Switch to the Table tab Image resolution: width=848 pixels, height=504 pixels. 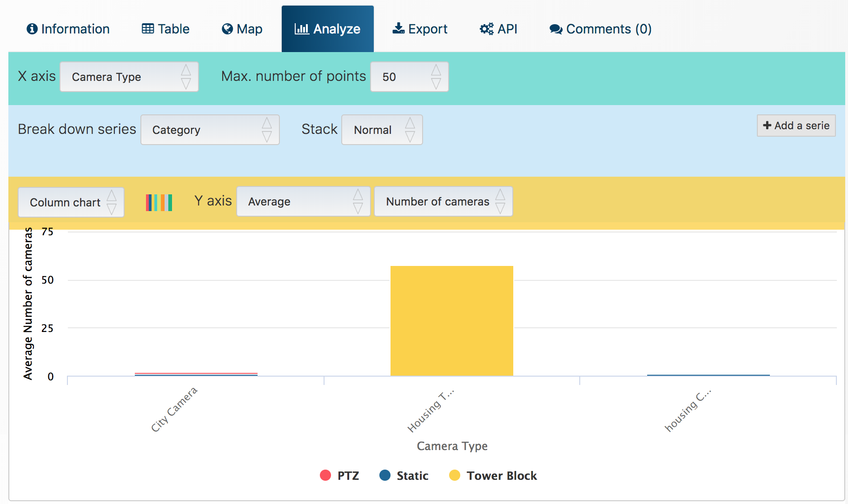coord(166,29)
